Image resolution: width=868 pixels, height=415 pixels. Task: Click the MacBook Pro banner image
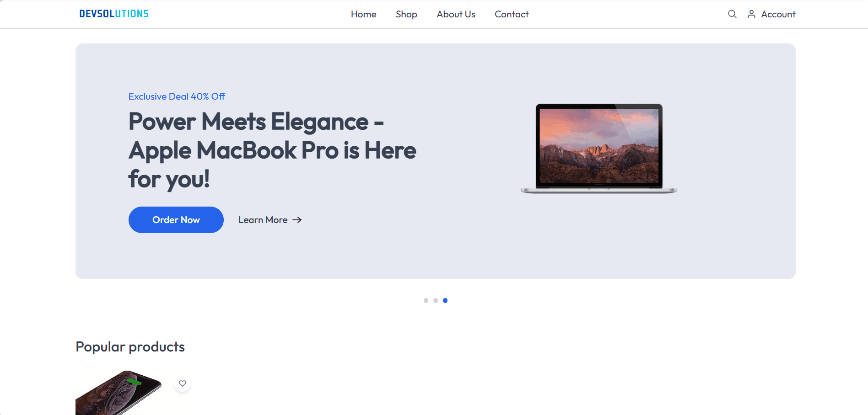599,149
